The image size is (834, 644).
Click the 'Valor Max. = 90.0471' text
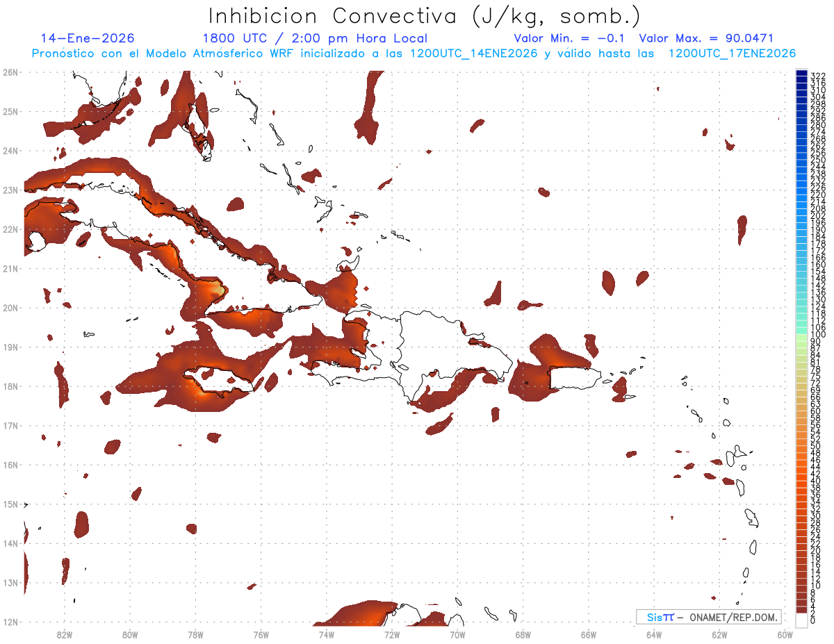706,38
